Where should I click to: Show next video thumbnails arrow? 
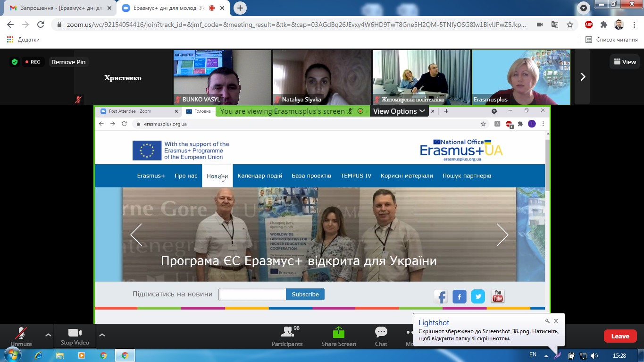(x=583, y=76)
